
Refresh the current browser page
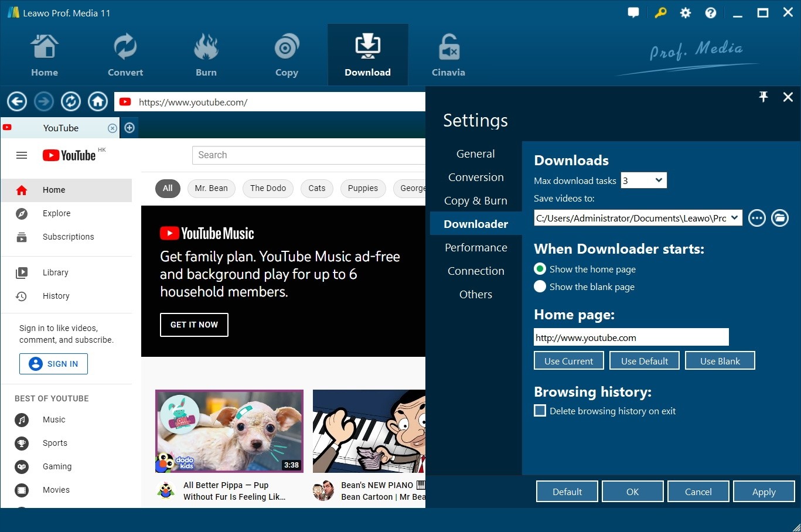[71, 101]
